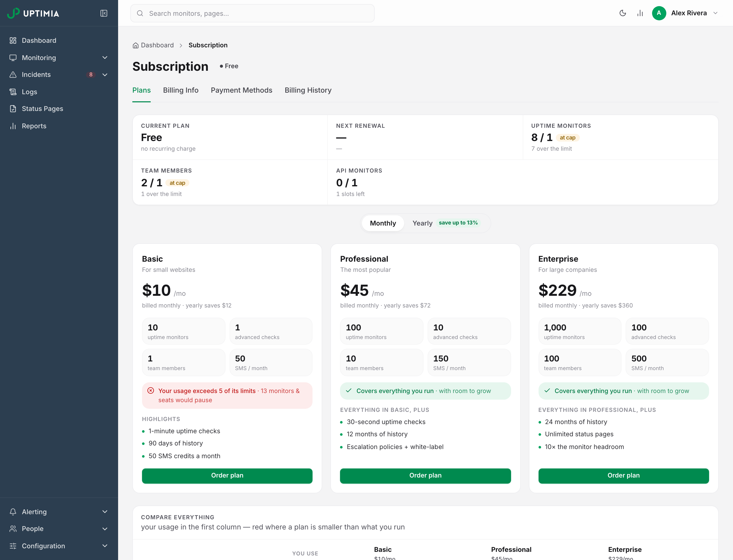This screenshot has width=733, height=560.
Task: Expand the People menu chevron
Action: coord(105,529)
